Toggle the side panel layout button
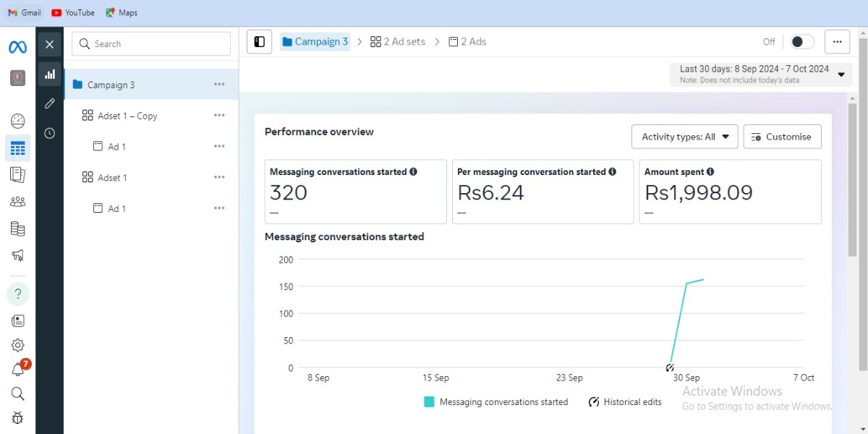 pyautogui.click(x=260, y=42)
